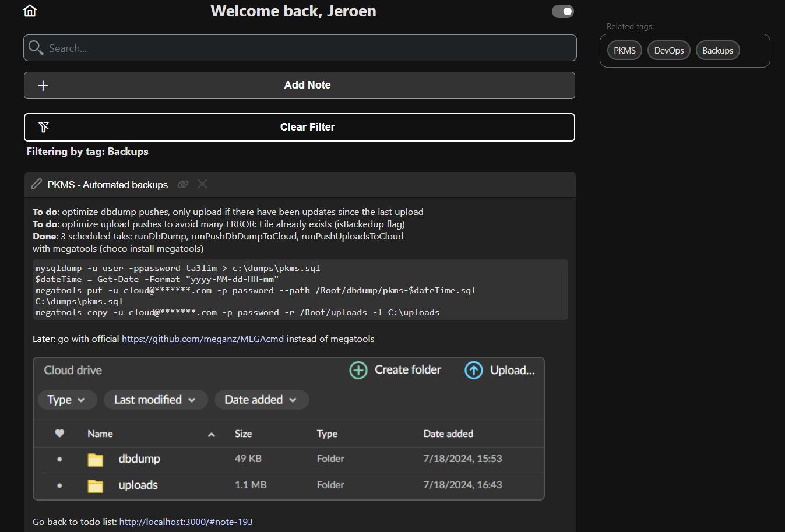Open PKMS - Automated backups note title

(x=107, y=185)
